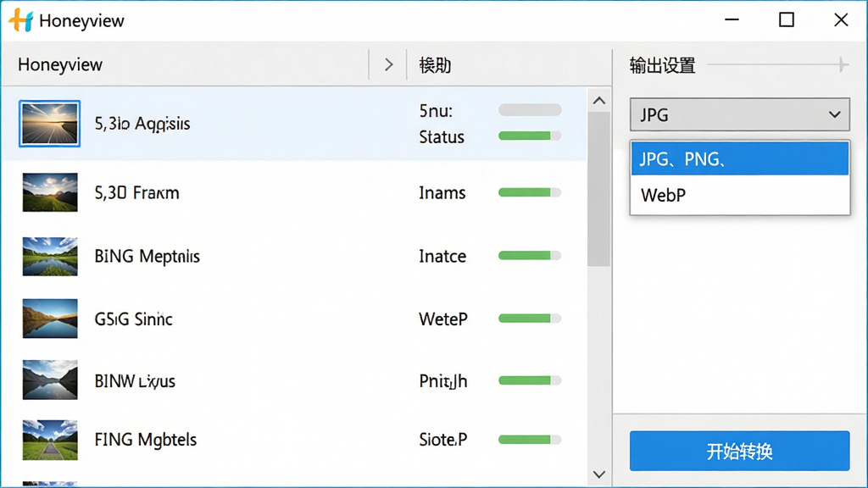Click the progress bar in Siote.P row
Image resolution: width=868 pixels, height=488 pixels.
[530, 440]
